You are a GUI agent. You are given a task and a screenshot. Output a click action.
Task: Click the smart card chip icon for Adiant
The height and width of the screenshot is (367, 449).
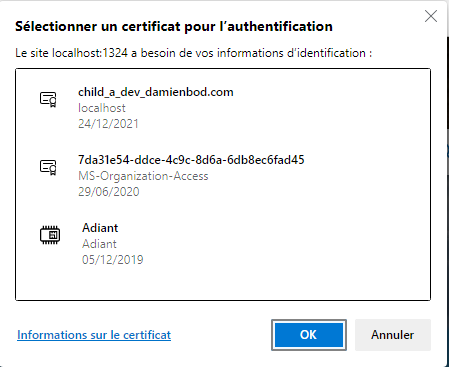click(x=50, y=235)
